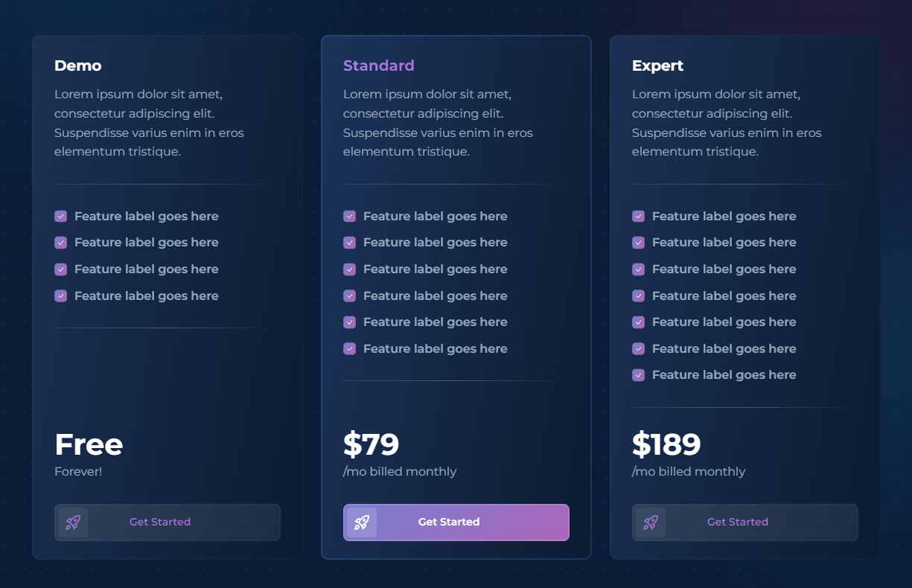Click the $79 price in the Standard plan
The width and height of the screenshot is (912, 588).
point(370,444)
